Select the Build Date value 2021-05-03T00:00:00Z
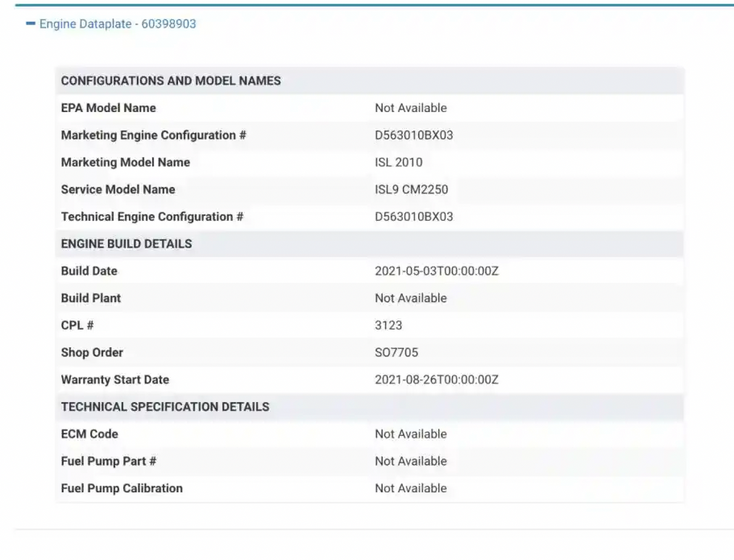This screenshot has width=734, height=560. click(x=437, y=272)
